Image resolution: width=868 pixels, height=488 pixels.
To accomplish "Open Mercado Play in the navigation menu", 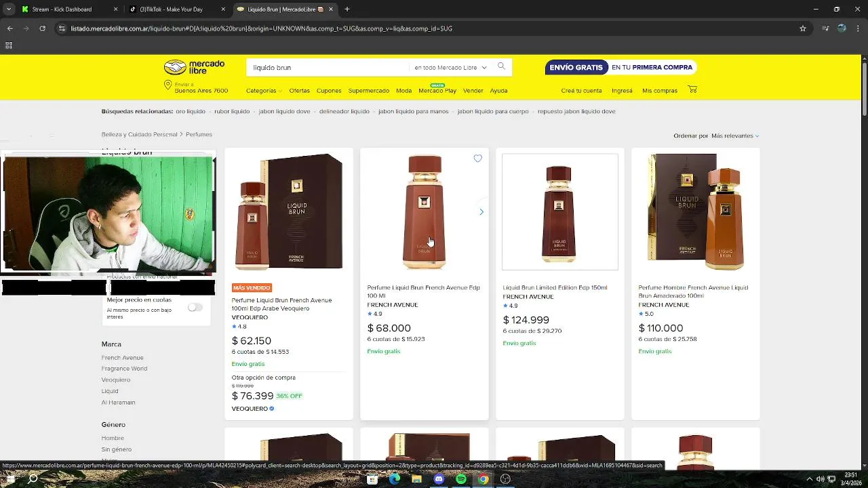I will 437,90.
